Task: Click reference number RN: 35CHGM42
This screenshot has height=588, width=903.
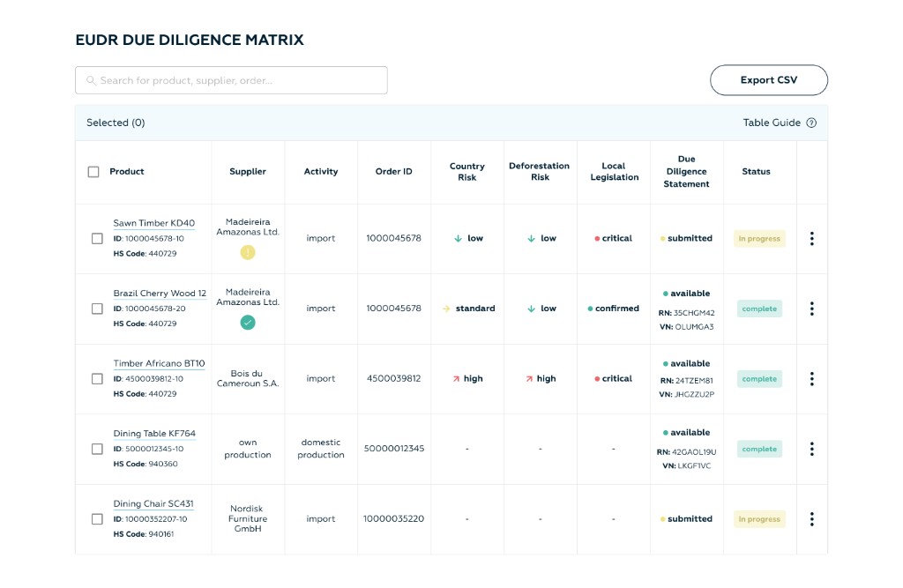Action: coord(686,313)
